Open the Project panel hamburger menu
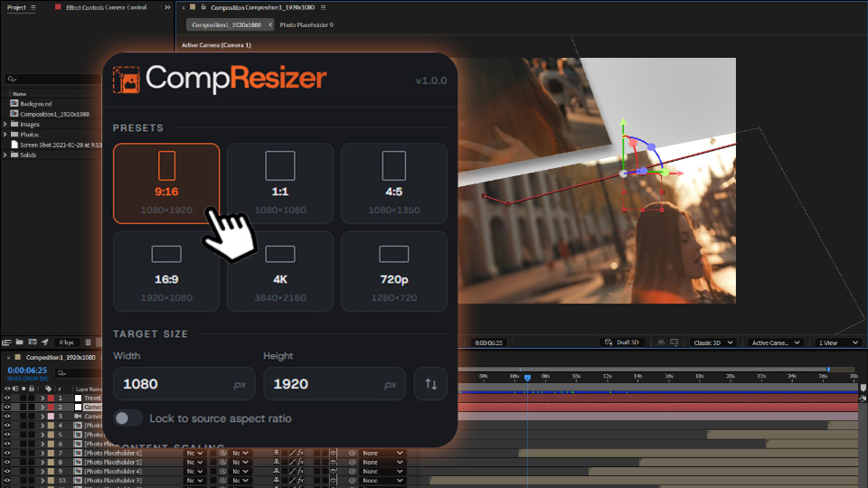This screenshot has width=868, height=488. tap(33, 8)
